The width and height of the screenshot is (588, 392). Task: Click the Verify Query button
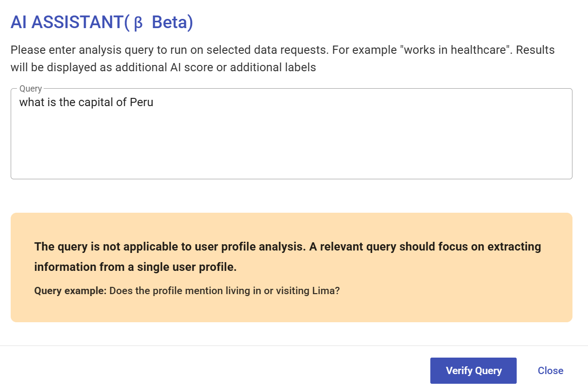473,371
